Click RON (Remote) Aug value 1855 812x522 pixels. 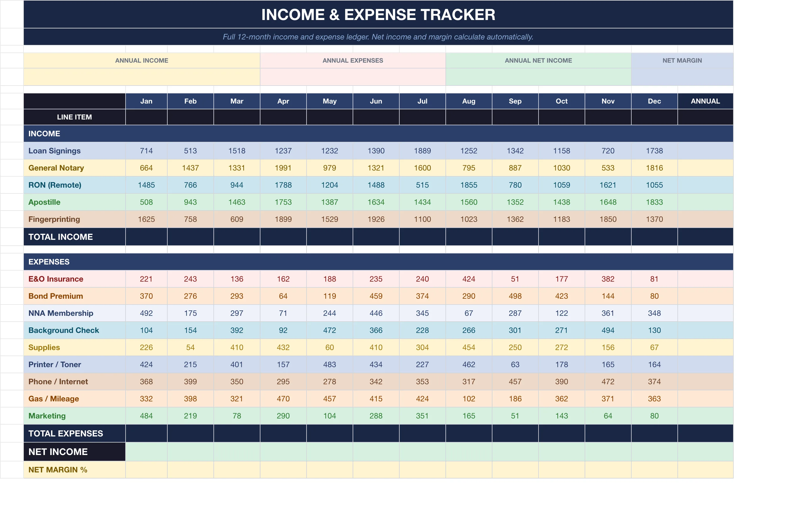[x=469, y=185]
